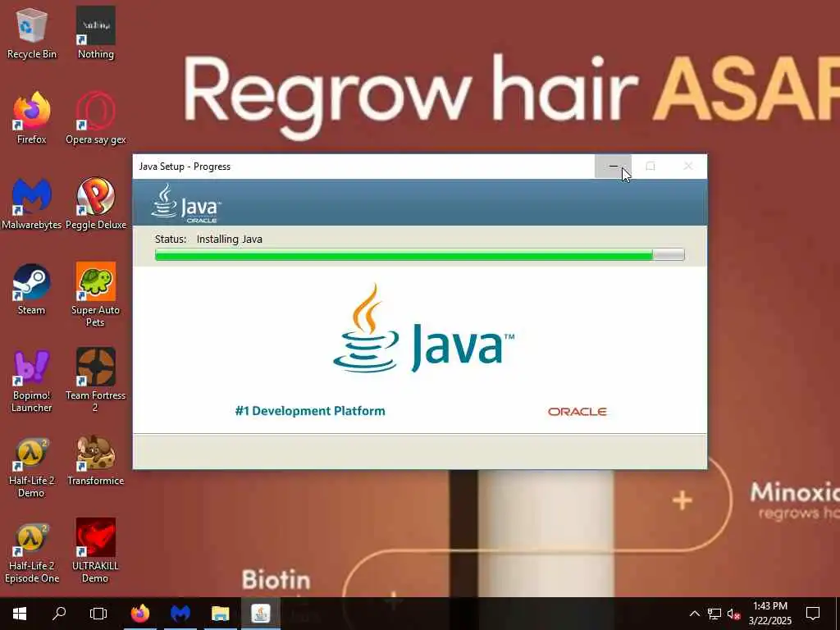
Task: Select the Malwarebytes desktop shortcut
Action: (32, 203)
